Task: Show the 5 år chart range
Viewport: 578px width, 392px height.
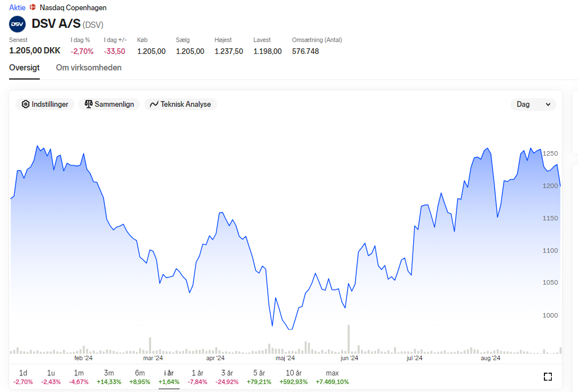Action: click(259, 377)
